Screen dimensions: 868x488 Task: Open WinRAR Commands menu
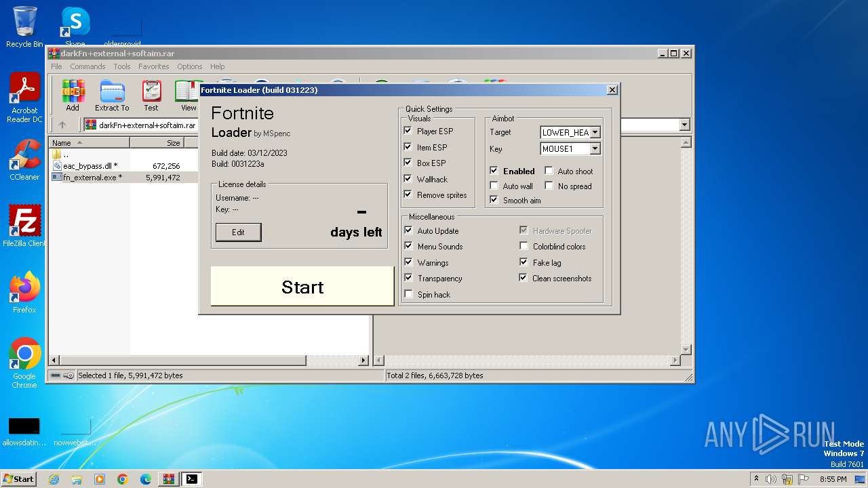click(x=87, y=66)
